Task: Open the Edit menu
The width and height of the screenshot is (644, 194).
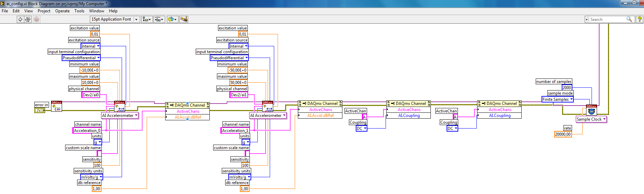Action: 16,11
